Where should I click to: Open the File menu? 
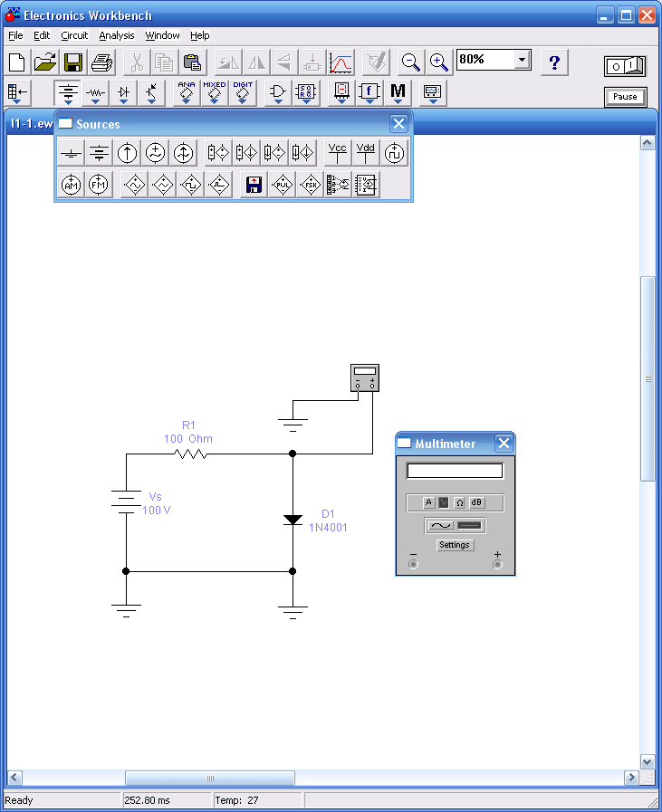[15, 35]
